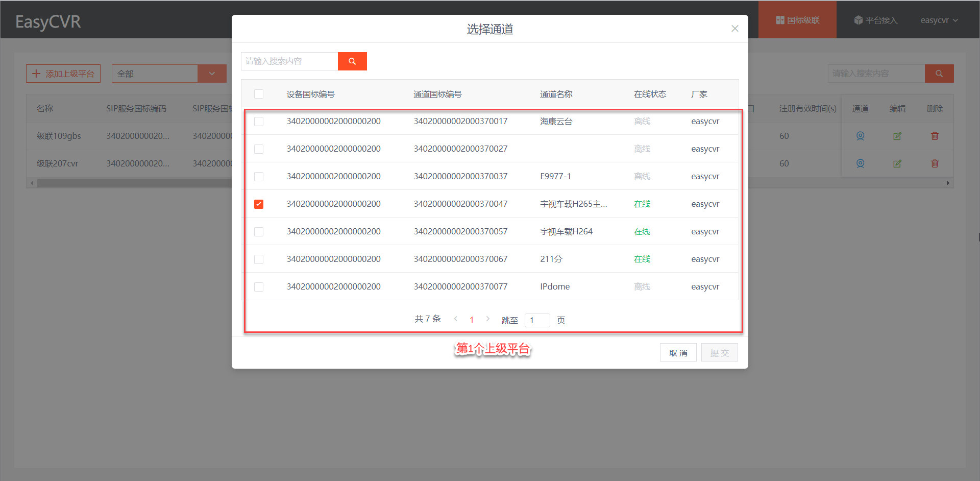Click the next-page arrow in the pagination
The image size is (980, 481).
[x=488, y=319]
